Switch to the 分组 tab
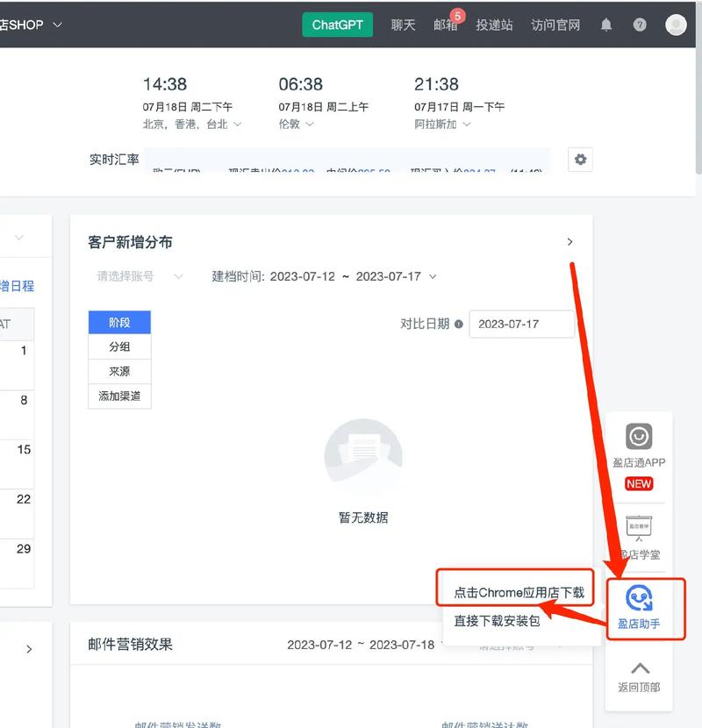 click(x=119, y=346)
